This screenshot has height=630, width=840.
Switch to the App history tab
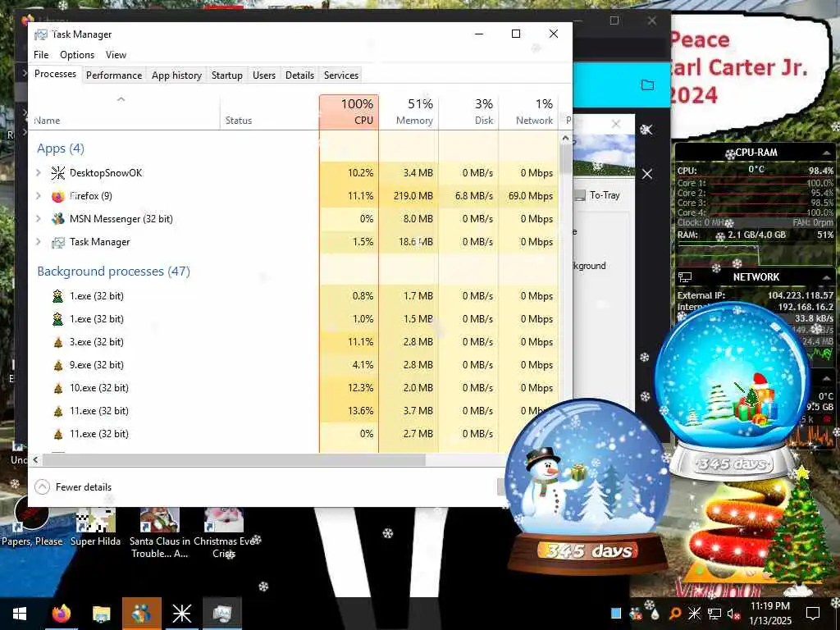coord(177,75)
